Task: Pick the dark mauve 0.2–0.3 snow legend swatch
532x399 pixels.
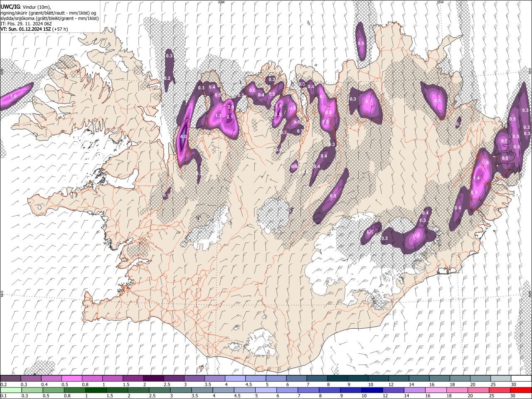Action: [10, 379]
